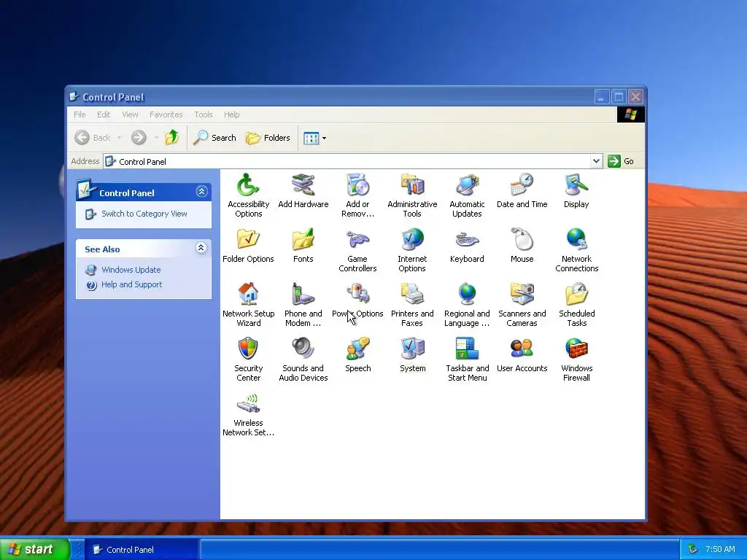Select Game Controllers icon
This screenshot has width=747, height=560.
pyautogui.click(x=357, y=240)
